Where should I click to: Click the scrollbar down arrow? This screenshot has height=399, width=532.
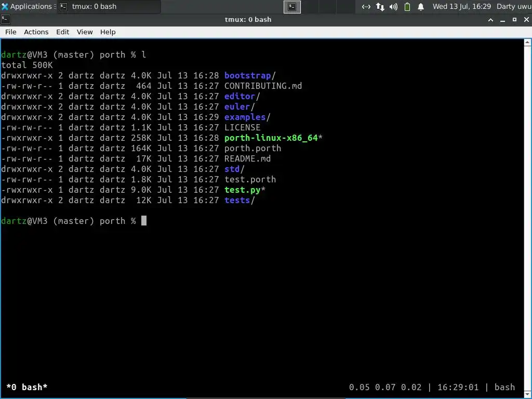pyautogui.click(x=528, y=394)
